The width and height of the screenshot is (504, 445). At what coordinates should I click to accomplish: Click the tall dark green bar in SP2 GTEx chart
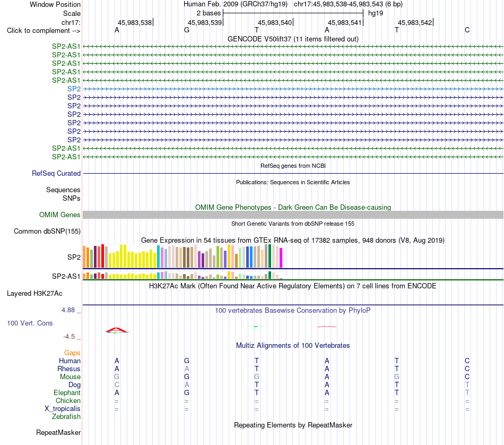point(270,256)
